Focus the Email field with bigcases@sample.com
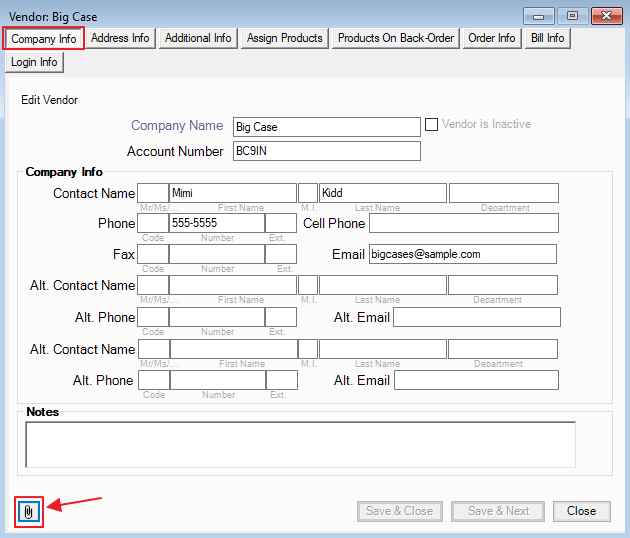 [462, 254]
